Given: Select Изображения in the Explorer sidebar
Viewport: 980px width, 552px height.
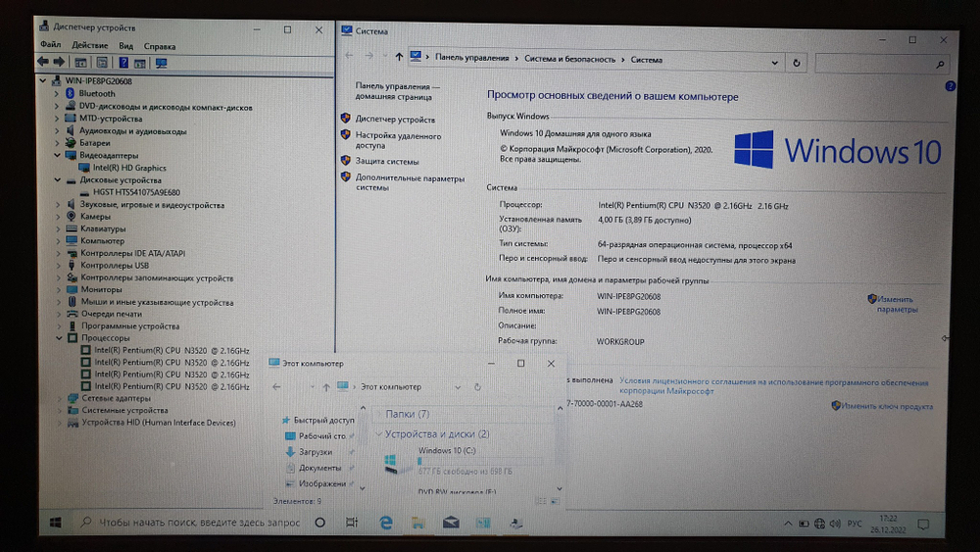Looking at the screenshot, I should coord(321,483).
